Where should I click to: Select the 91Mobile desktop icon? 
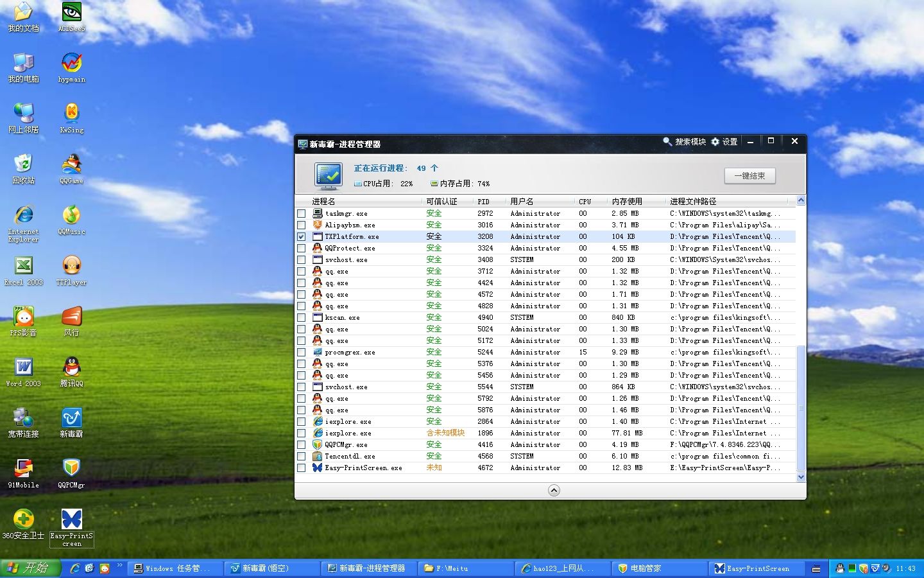point(23,473)
